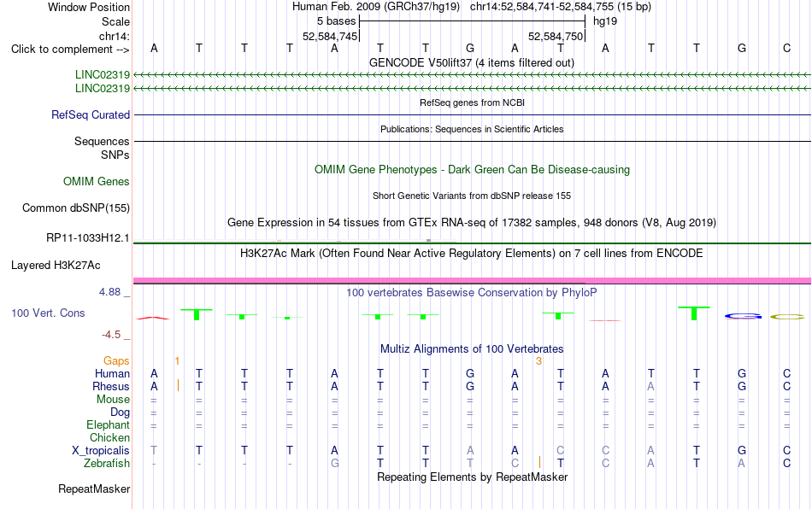
Task: Click the 100 Vert. Cons track label
Action: [x=48, y=313]
